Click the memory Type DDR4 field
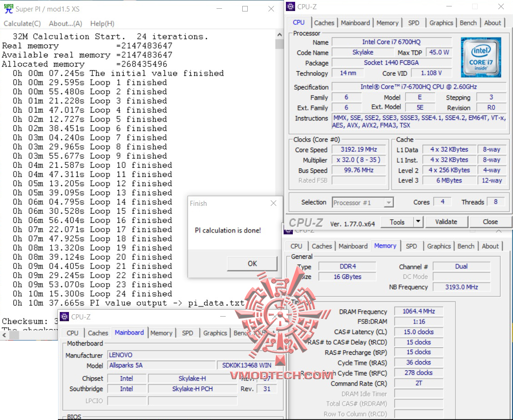The width and height of the screenshot is (513, 420). [348, 267]
